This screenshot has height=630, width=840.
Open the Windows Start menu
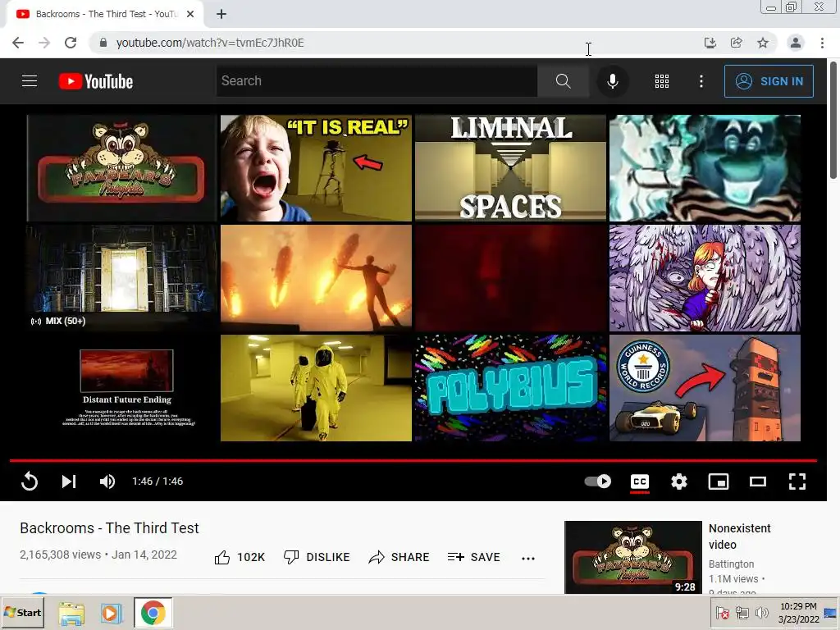pos(22,612)
